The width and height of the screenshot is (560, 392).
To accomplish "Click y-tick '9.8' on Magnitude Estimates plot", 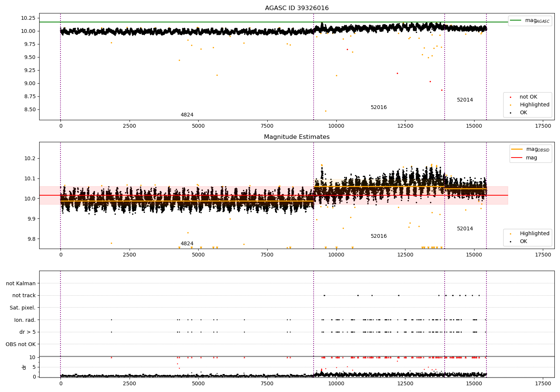I will 31,239.
